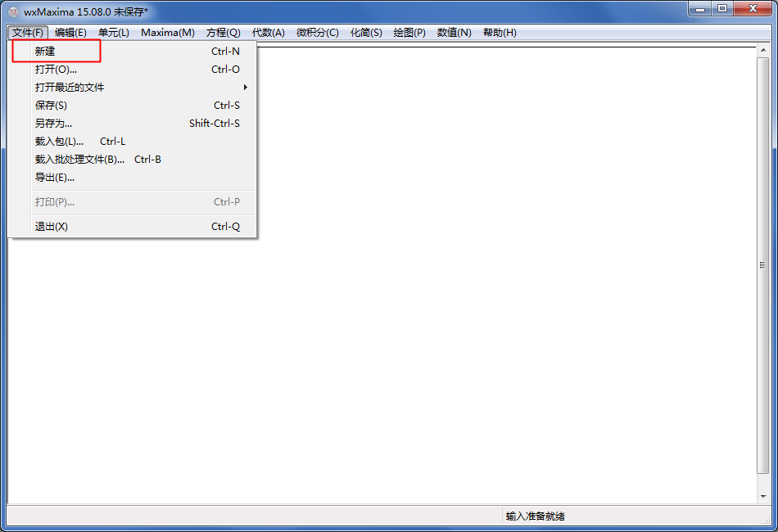Open the 帮助(H) menu

point(500,33)
